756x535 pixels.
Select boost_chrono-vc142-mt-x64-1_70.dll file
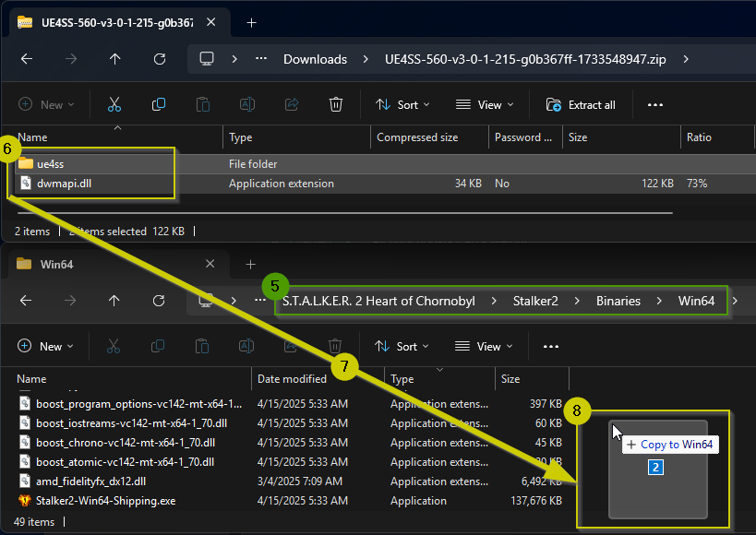(x=126, y=443)
